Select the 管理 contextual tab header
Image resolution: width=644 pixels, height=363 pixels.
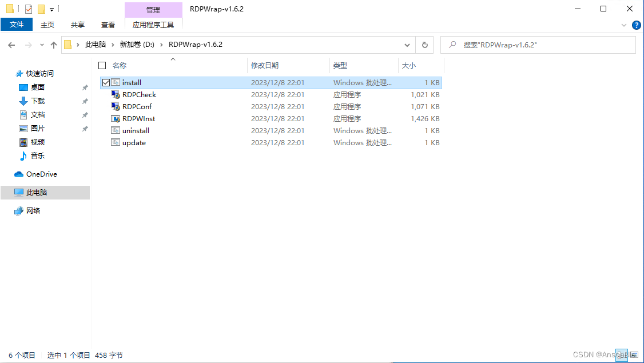coord(153,10)
